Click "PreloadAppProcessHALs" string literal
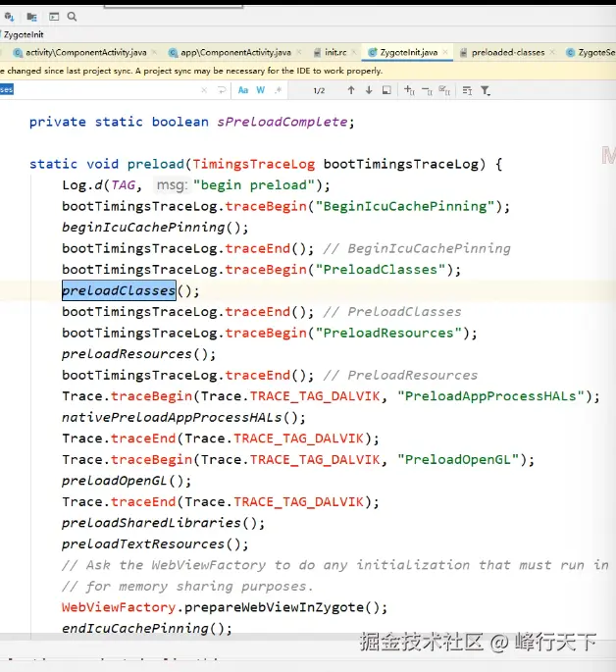616x672 pixels. [x=490, y=396]
